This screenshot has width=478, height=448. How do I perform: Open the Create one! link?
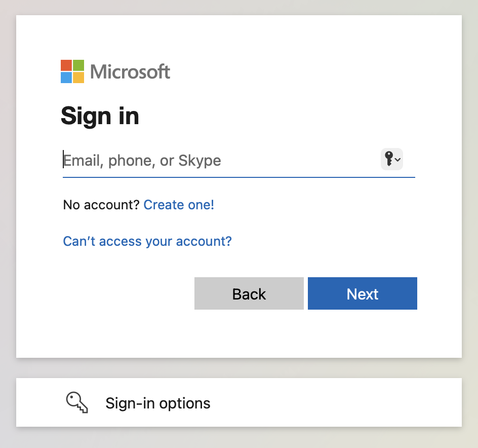pyautogui.click(x=179, y=205)
